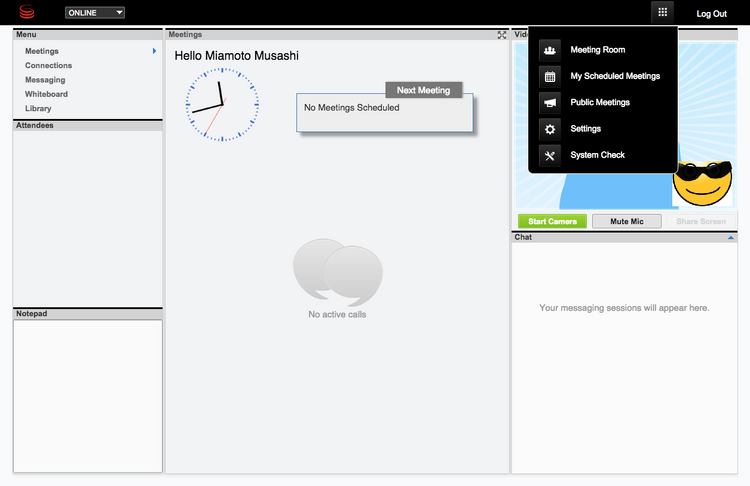The height and width of the screenshot is (486, 750).
Task: Click the Public Meetings megaphone icon
Action: click(x=549, y=103)
